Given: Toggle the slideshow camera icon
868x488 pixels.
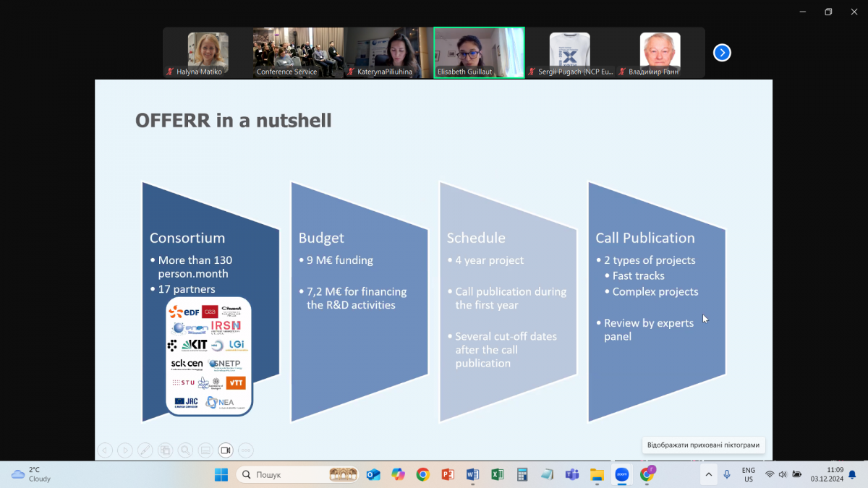Looking at the screenshot, I should [x=226, y=450].
